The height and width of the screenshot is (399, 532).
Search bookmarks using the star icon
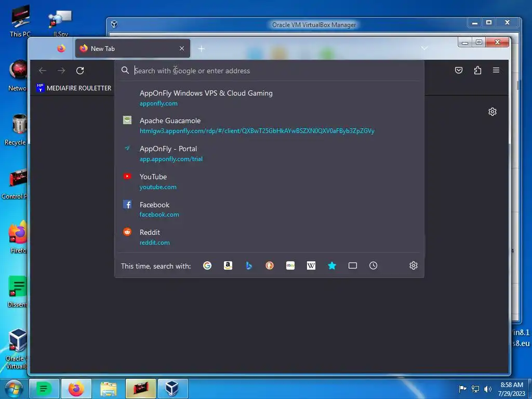(332, 265)
